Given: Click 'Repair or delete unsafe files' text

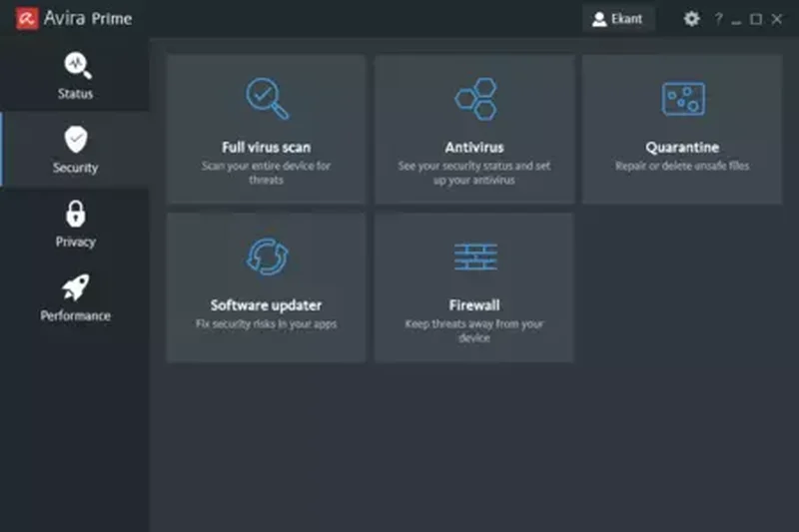Looking at the screenshot, I should (682, 166).
